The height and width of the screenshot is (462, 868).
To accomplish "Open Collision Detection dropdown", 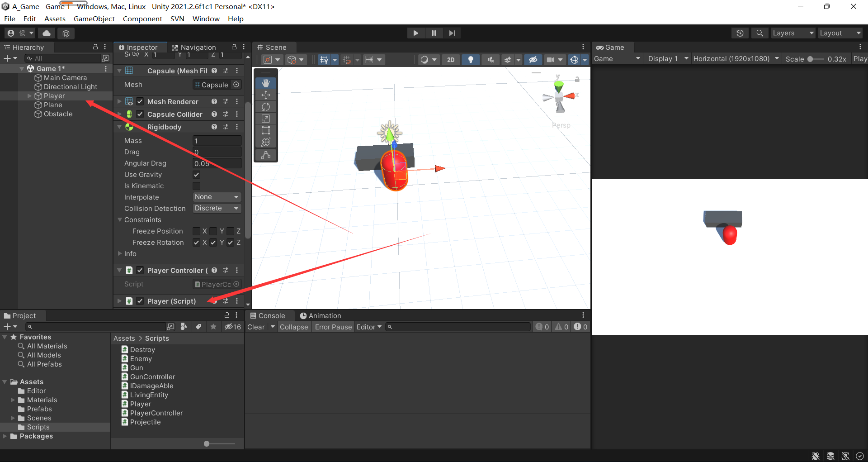I will [x=217, y=209].
